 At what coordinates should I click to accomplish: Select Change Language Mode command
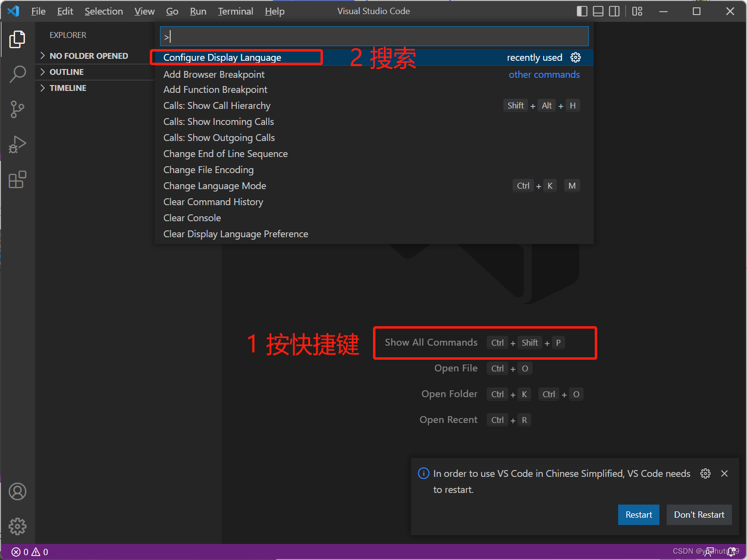pos(374,186)
